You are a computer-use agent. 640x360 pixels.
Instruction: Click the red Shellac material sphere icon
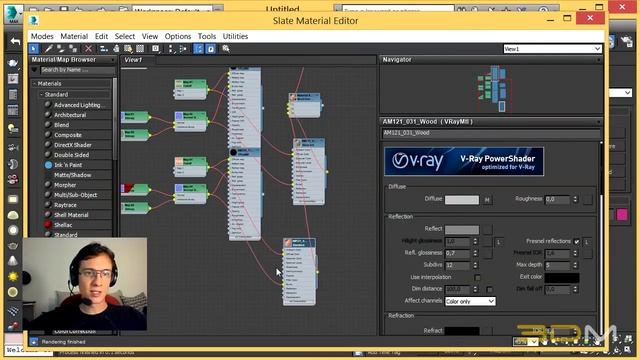pyautogui.click(x=48, y=225)
